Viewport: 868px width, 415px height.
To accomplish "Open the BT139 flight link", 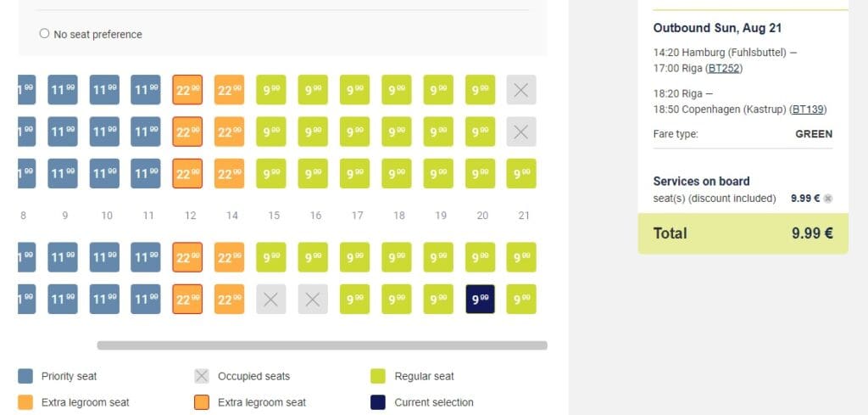I will click(807, 109).
